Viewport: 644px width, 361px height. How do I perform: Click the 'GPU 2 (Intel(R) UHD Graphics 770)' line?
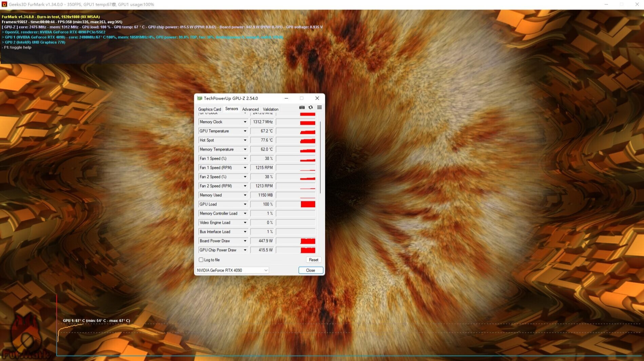coord(34,42)
